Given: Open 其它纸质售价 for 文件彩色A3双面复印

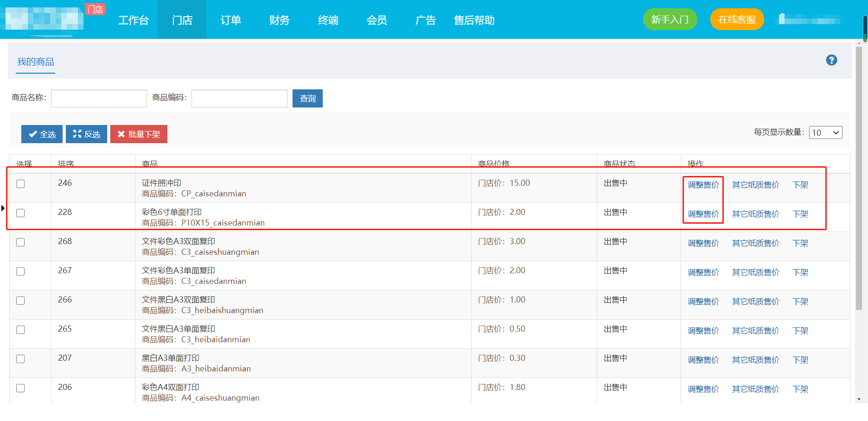Looking at the screenshot, I should tap(755, 243).
